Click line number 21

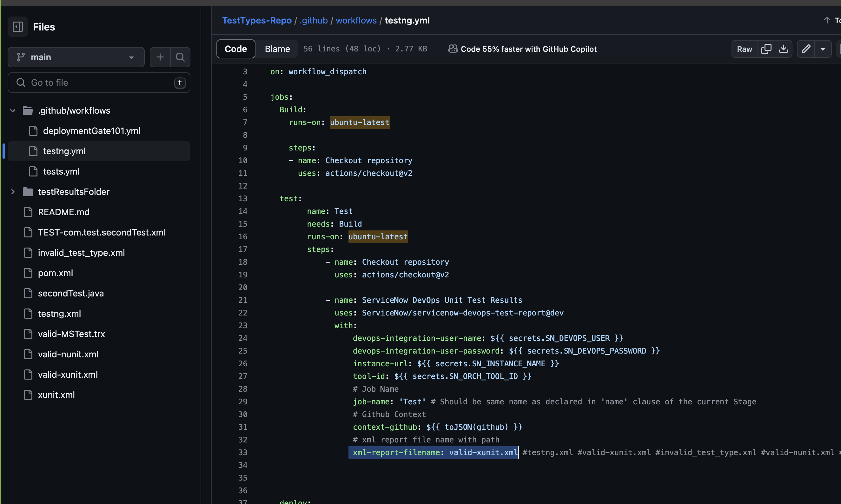tap(243, 300)
